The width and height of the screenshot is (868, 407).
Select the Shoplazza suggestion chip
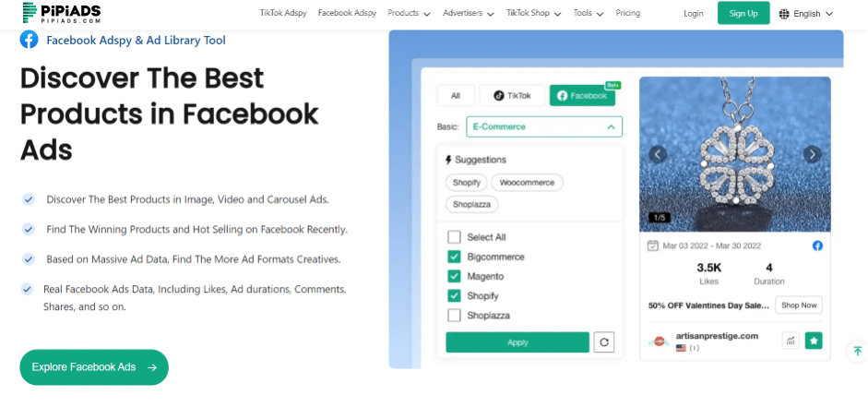pyautogui.click(x=471, y=204)
